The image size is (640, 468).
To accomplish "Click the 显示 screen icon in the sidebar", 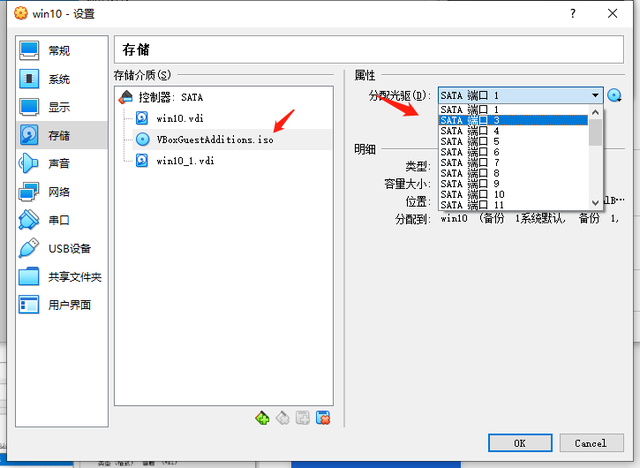I will [x=29, y=107].
